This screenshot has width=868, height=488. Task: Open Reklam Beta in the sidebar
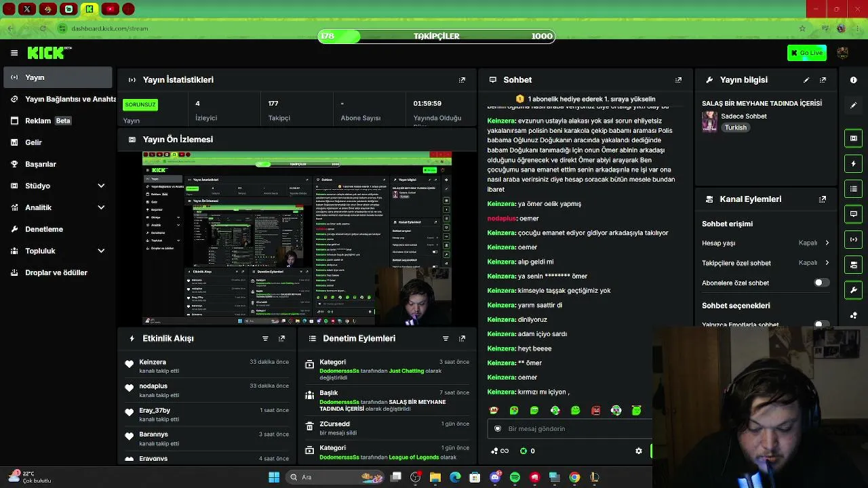(58, 121)
